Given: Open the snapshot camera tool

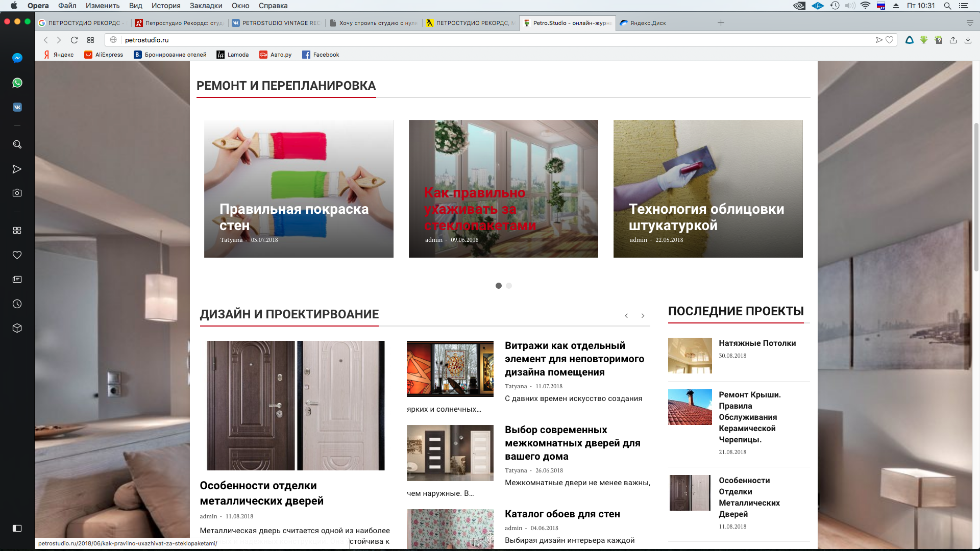Looking at the screenshot, I should [17, 193].
